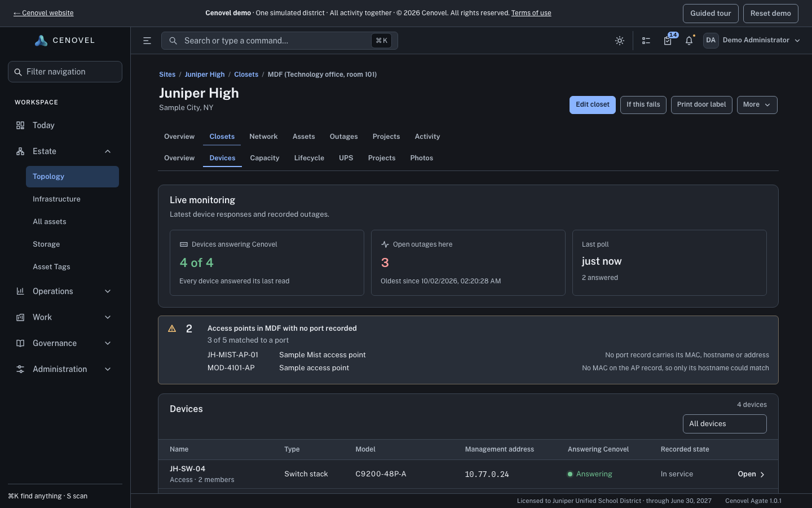Open the All devices filter dropdown
Screen dimensions: 812x508
tap(725, 424)
